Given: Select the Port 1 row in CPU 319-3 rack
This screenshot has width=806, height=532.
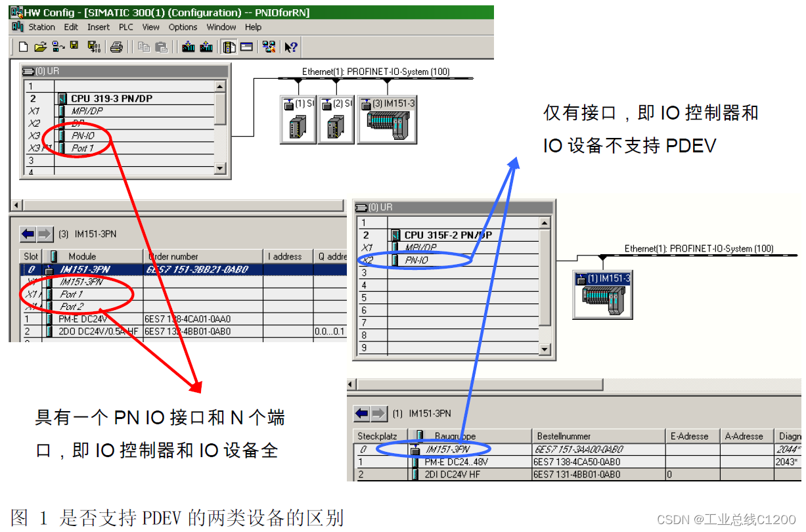Looking at the screenshot, I should 120,148.
